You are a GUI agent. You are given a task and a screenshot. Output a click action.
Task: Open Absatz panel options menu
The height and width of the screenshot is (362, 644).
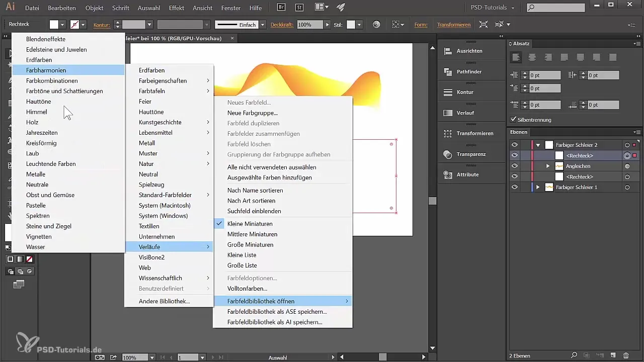(x=637, y=44)
